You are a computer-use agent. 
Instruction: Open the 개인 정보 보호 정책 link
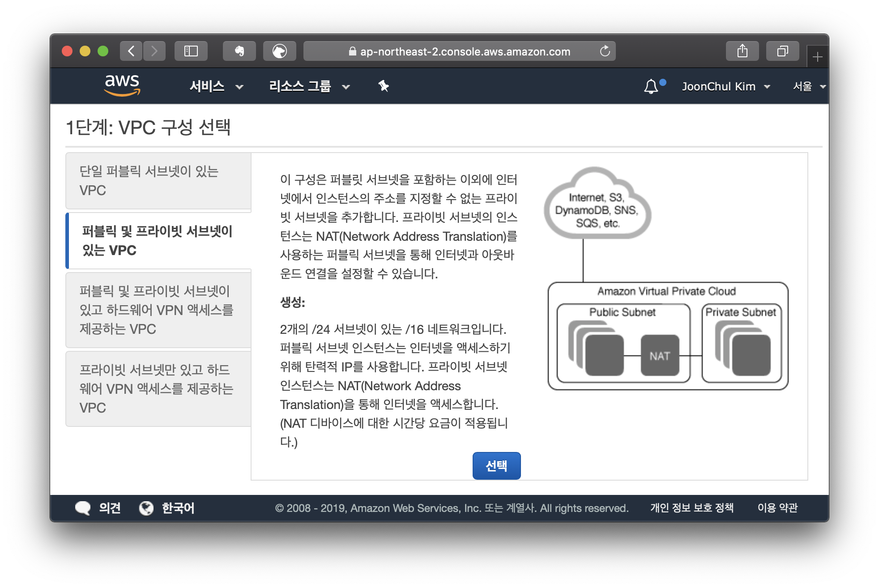[x=691, y=508]
